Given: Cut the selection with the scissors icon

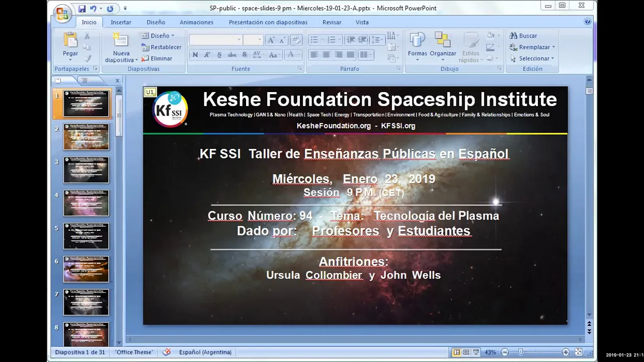Looking at the screenshot, I should pyautogui.click(x=87, y=36).
